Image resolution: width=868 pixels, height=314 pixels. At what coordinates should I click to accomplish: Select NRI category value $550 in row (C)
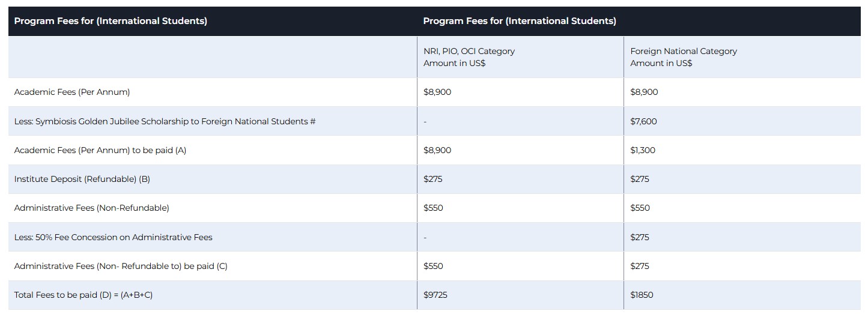[x=433, y=266]
